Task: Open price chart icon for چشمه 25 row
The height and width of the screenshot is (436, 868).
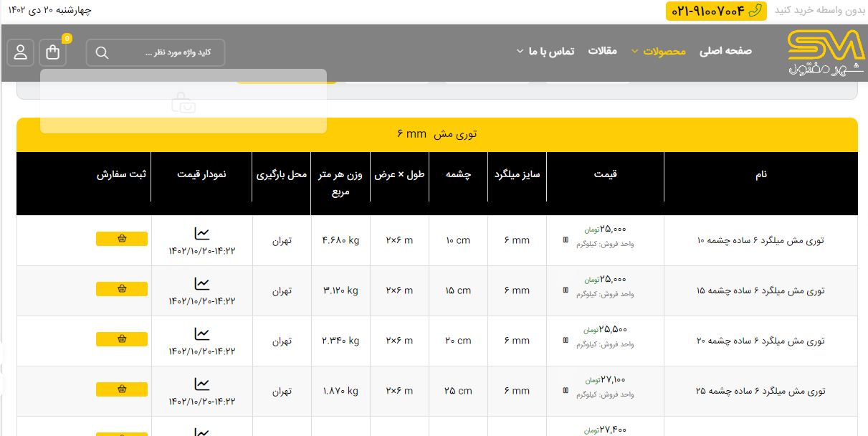Action: pyautogui.click(x=202, y=384)
